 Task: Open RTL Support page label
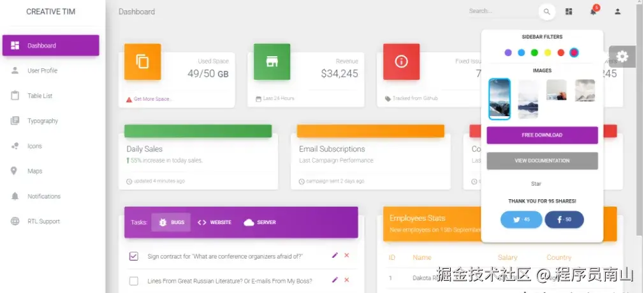point(43,222)
